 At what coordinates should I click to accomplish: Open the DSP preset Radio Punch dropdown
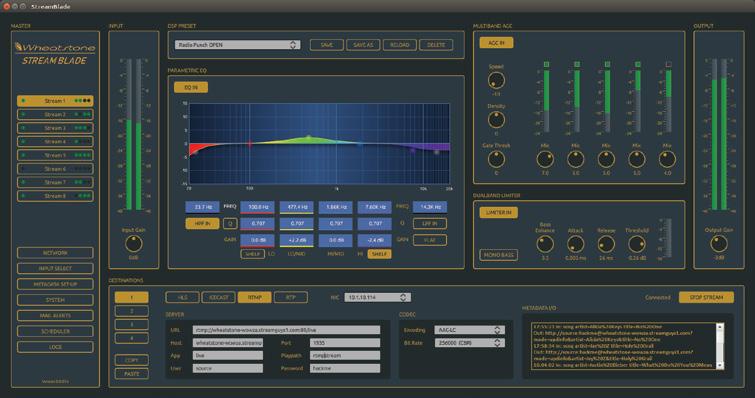(237, 45)
